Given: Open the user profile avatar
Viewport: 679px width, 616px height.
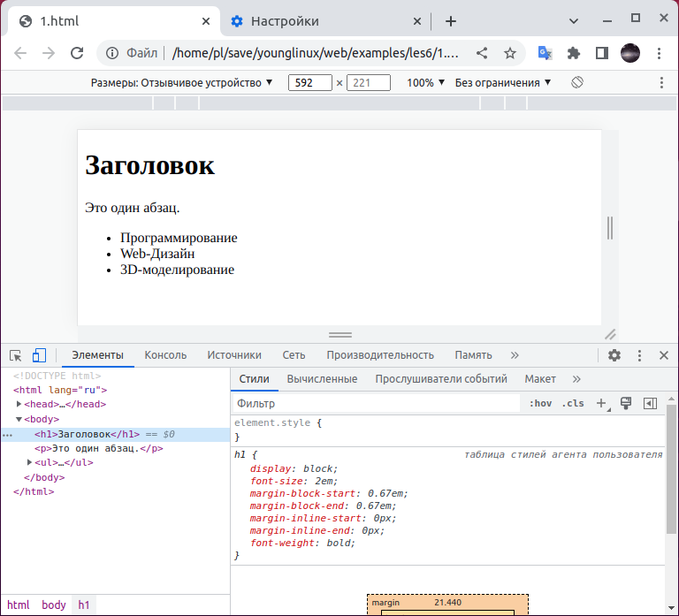Looking at the screenshot, I should 630,53.
